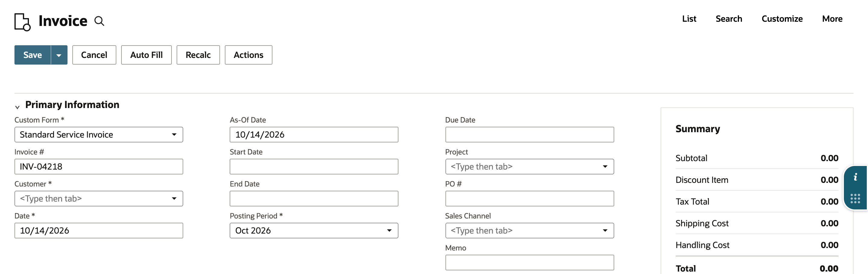The width and height of the screenshot is (868, 274).
Task: Click into the As-Of Date field
Action: point(314,135)
